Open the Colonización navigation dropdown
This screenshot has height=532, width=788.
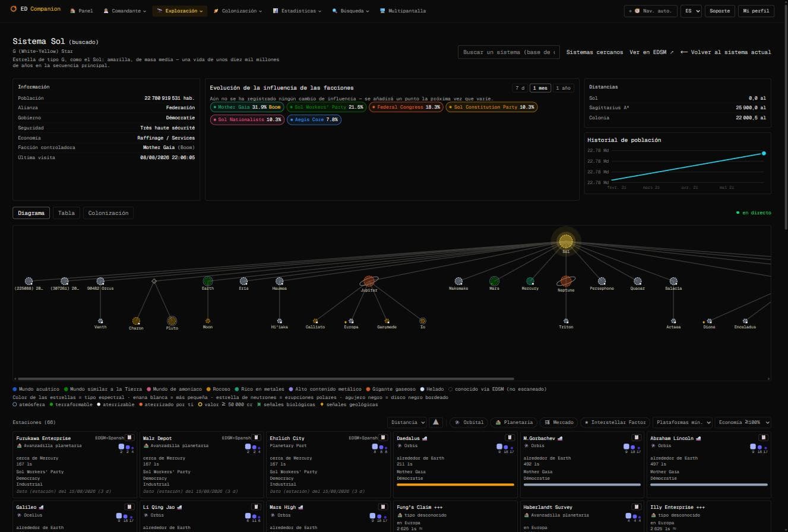click(x=238, y=11)
